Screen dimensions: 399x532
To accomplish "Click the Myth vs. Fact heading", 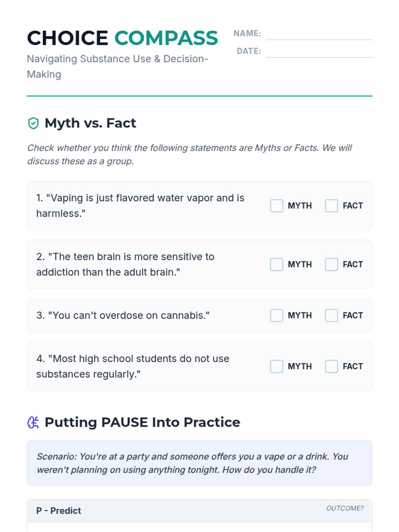I will tap(90, 123).
